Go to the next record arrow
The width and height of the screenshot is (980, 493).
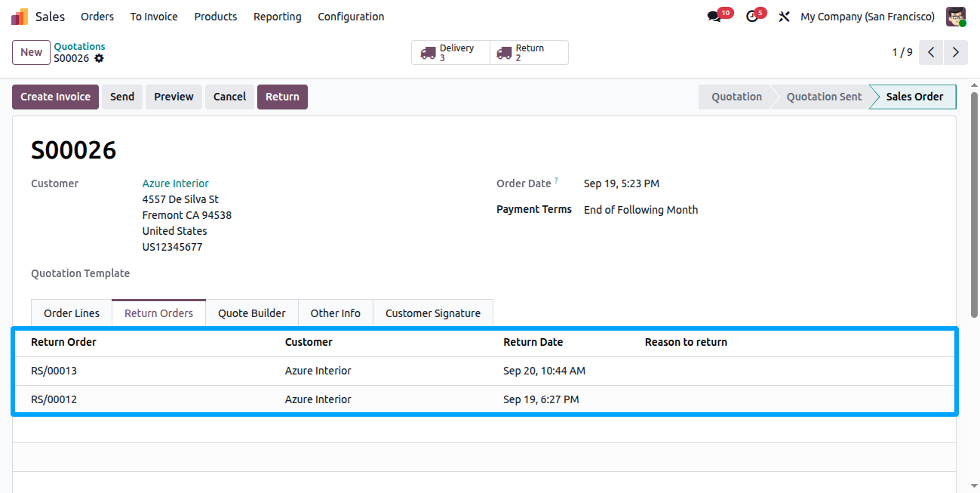tap(956, 52)
